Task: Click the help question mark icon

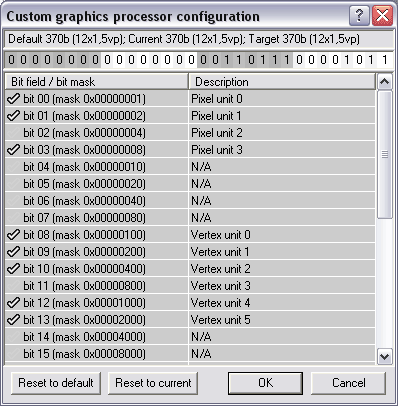Action: click(x=359, y=16)
